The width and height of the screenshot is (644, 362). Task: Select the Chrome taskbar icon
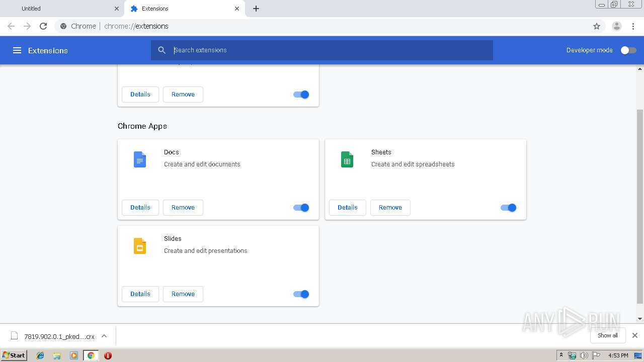pyautogui.click(x=91, y=355)
